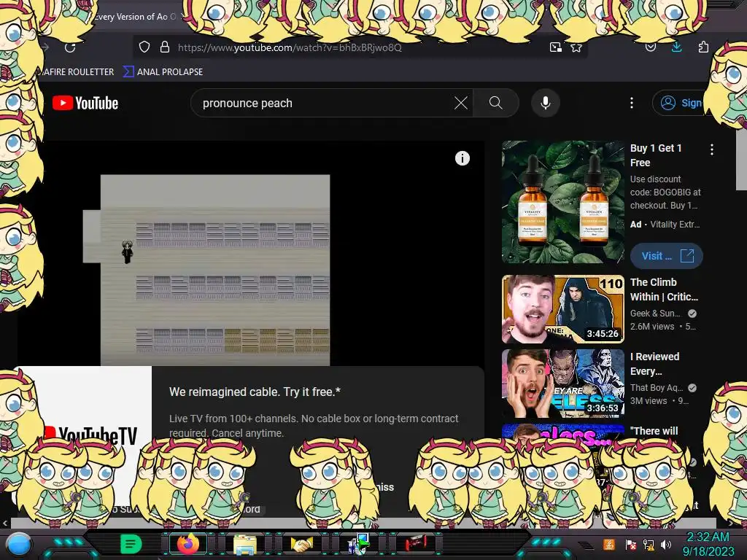Click the 'Live TV from 100+ channels' ad text
Screen dimensions: 747x560
tap(314, 426)
